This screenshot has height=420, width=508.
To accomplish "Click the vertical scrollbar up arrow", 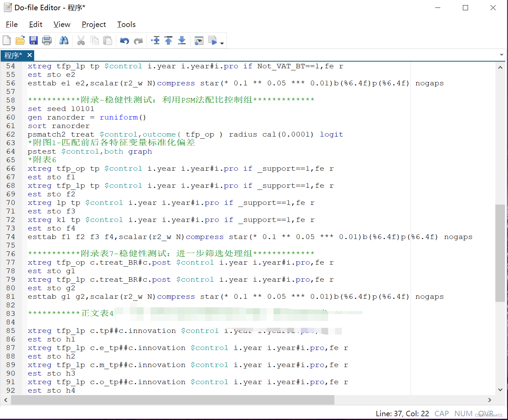I will 500,67.
